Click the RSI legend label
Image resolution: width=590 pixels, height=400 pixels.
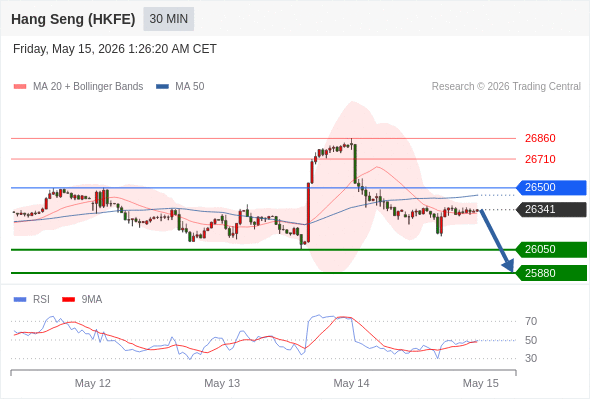tap(41, 300)
